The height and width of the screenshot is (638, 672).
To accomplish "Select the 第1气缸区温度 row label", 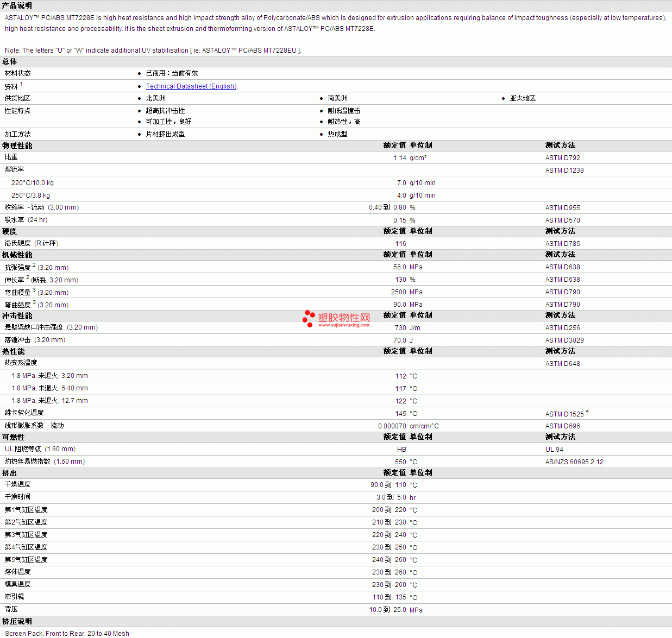I will [x=26, y=510].
